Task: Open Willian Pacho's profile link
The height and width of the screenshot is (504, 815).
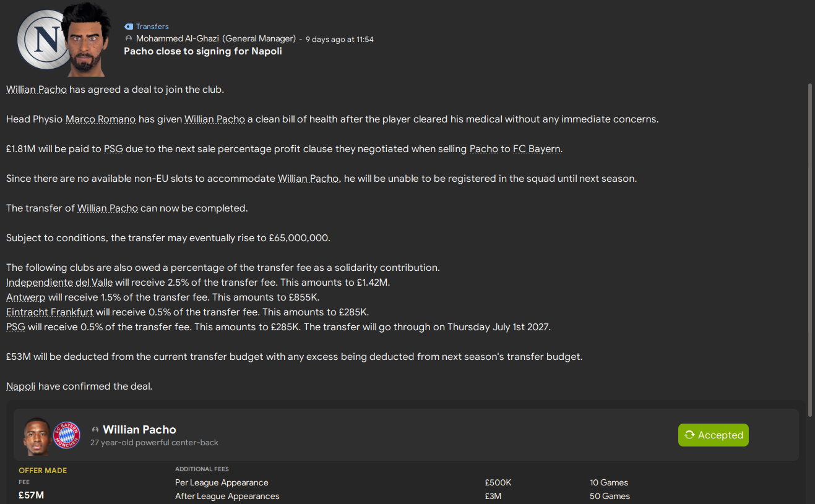Action: coord(36,89)
